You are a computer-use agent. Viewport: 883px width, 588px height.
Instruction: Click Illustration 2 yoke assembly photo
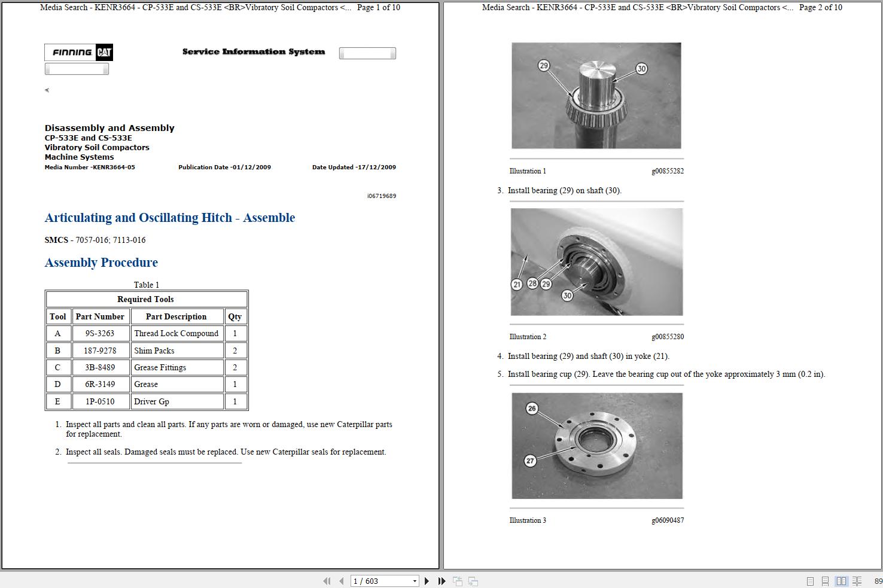[x=596, y=261]
